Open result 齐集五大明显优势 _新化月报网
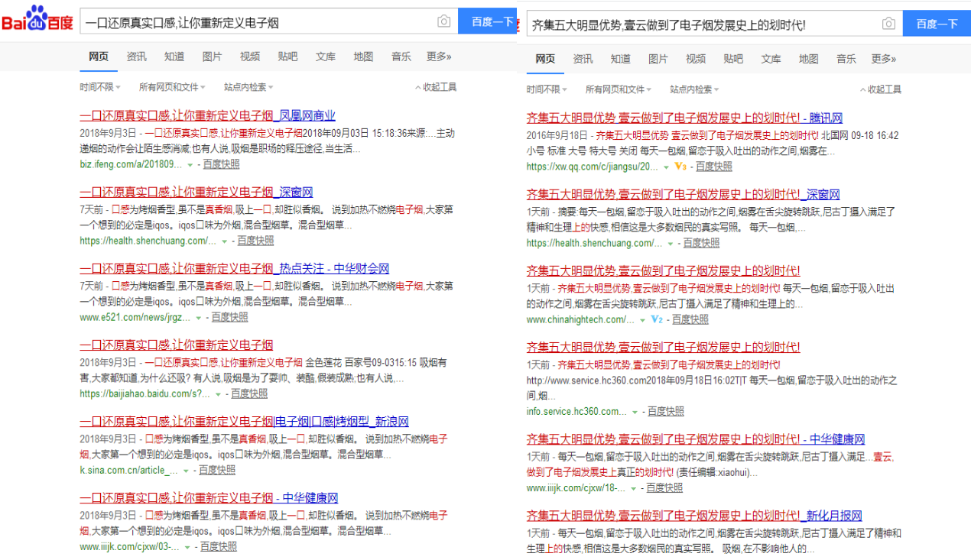 click(x=694, y=516)
